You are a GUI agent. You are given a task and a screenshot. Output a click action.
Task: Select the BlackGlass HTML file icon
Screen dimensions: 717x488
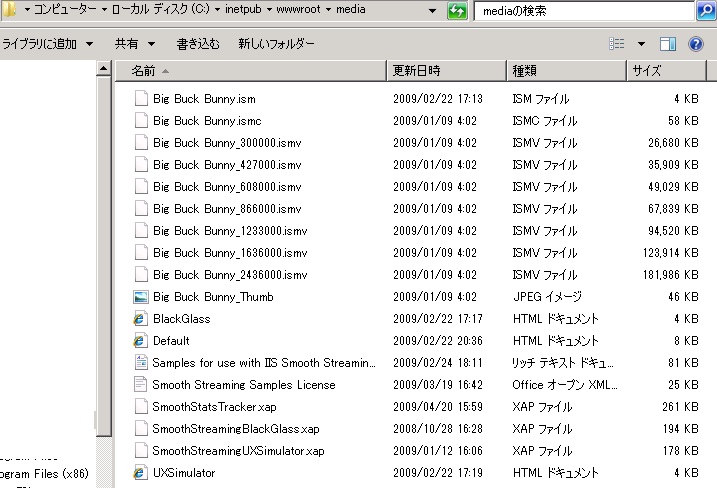click(140, 319)
